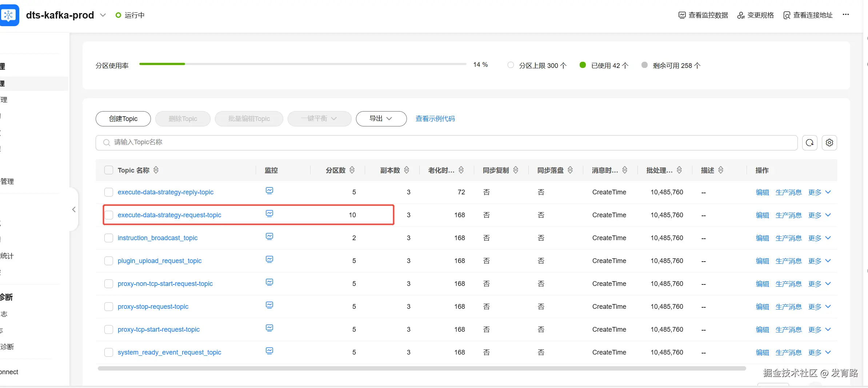Open the three-dot more actions menu
This screenshot has height=388, width=868.
pyautogui.click(x=846, y=15)
